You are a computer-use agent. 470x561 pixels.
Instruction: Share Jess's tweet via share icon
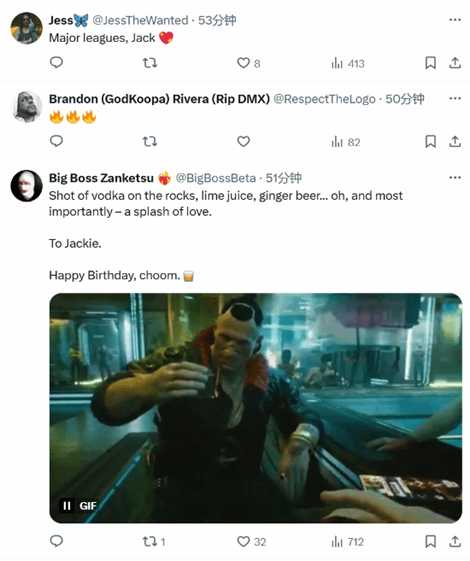point(455,63)
